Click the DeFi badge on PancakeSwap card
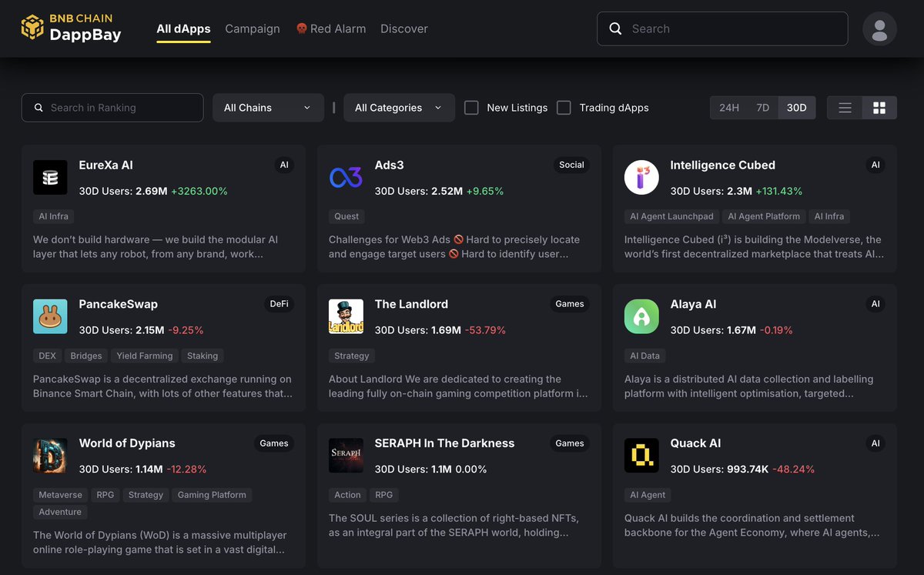The width and height of the screenshot is (924, 575). [x=280, y=304]
